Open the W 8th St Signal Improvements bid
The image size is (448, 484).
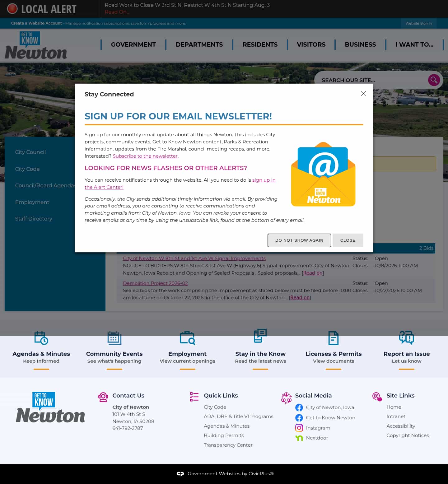(x=194, y=258)
